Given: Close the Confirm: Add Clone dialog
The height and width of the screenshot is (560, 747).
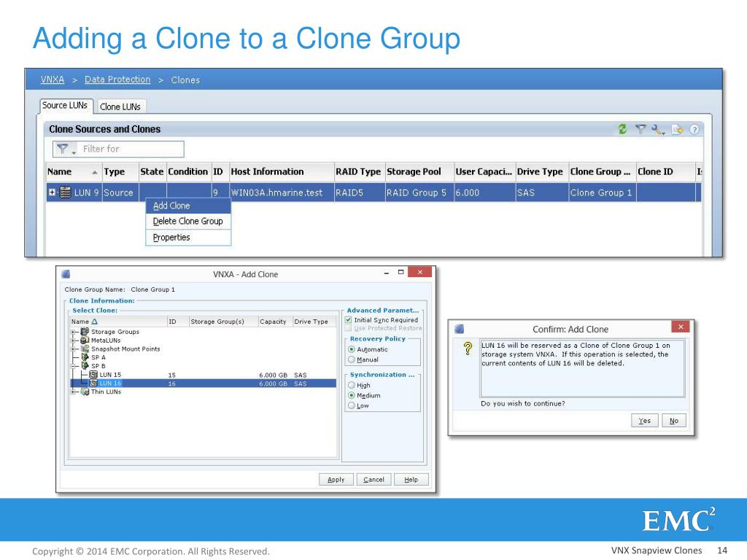Looking at the screenshot, I should (681, 327).
